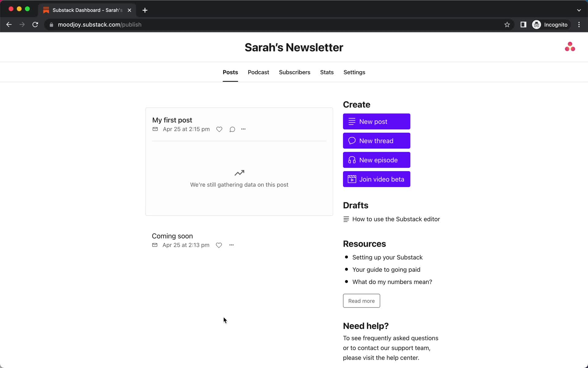Start a New thread
Image resolution: width=588 pixels, height=368 pixels.
(376, 141)
